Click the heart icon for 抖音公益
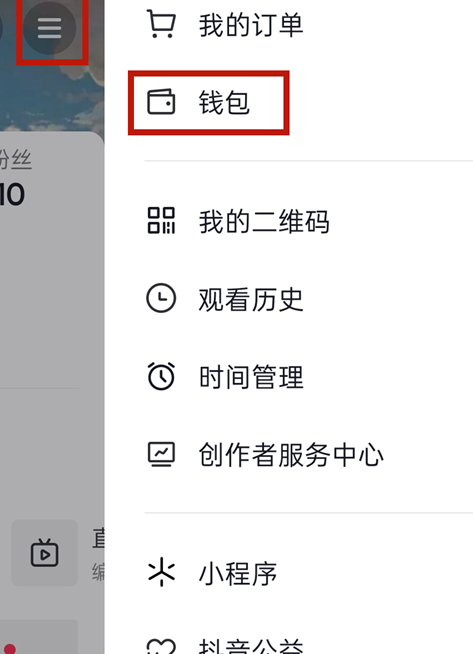This screenshot has height=654, width=473. (161, 646)
